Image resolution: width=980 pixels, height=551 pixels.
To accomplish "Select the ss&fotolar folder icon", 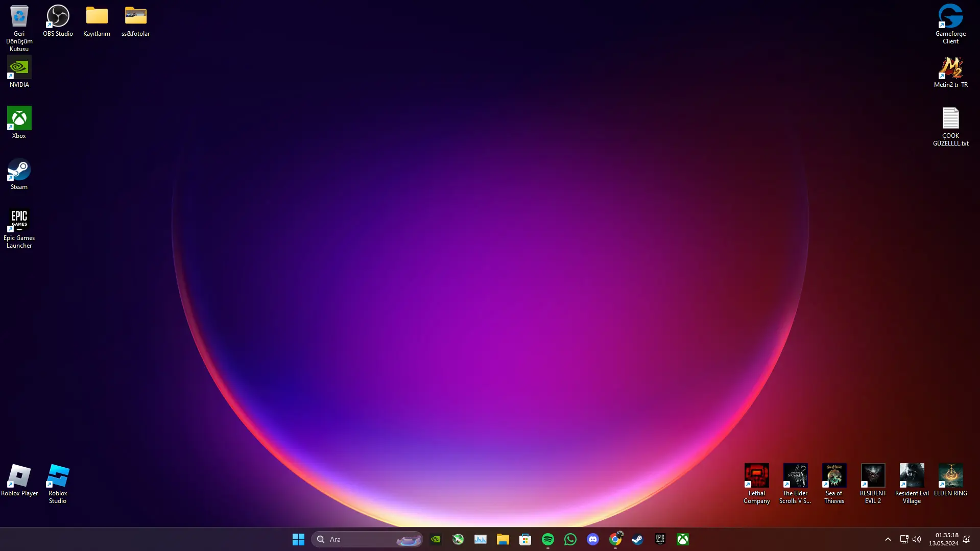I will 135,21.
